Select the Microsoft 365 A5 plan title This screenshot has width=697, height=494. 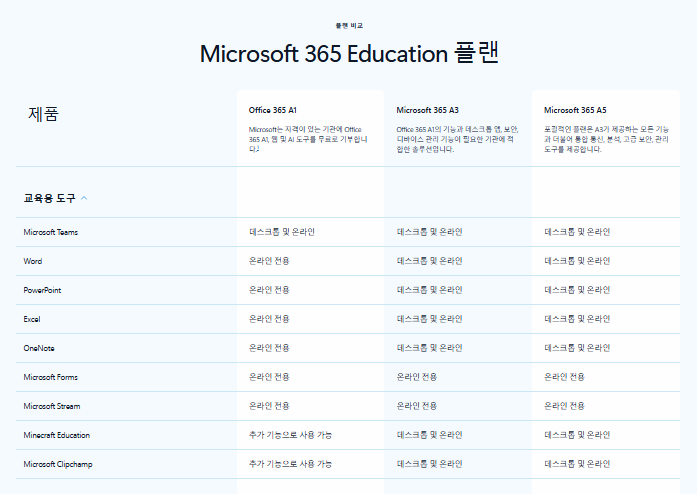coord(575,110)
